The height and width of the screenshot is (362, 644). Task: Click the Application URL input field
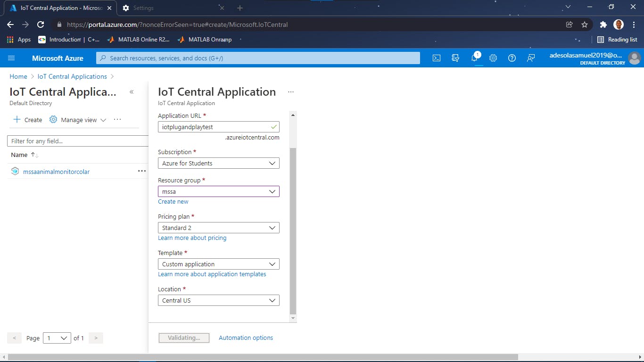(x=219, y=127)
